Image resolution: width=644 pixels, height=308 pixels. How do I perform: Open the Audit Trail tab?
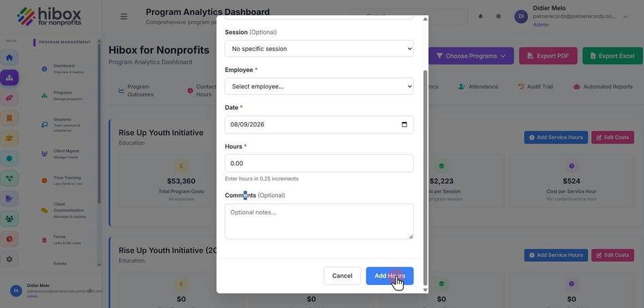pyautogui.click(x=535, y=87)
